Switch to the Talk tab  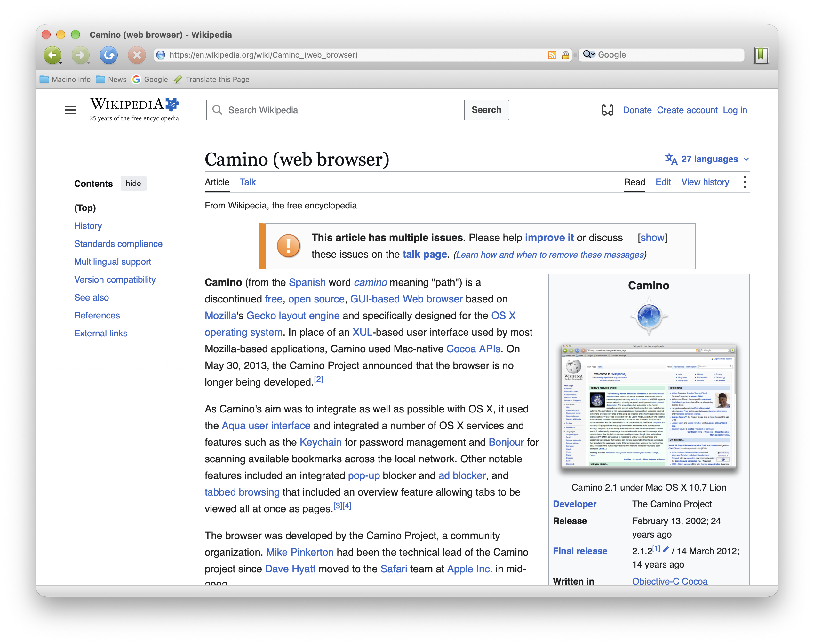pos(247,182)
